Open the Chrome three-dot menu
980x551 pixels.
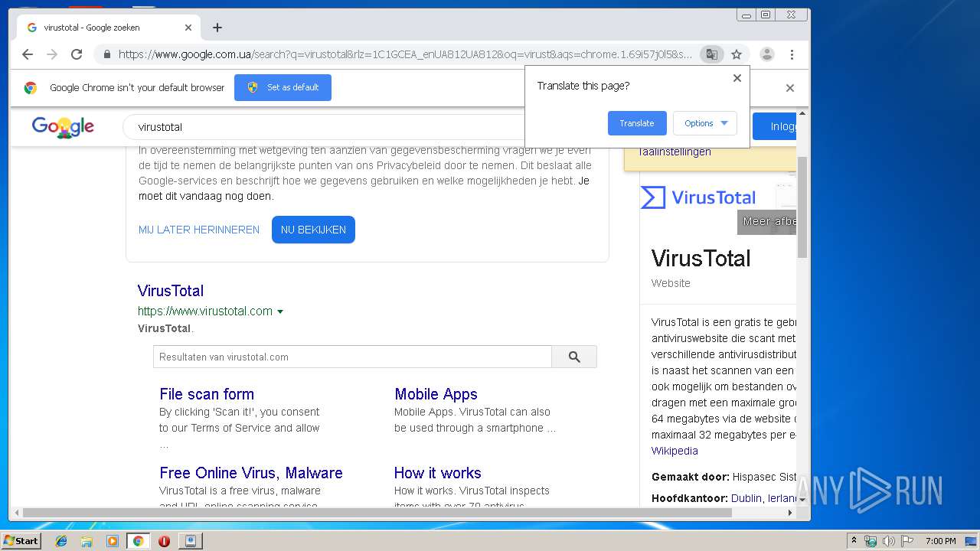pos(792,54)
